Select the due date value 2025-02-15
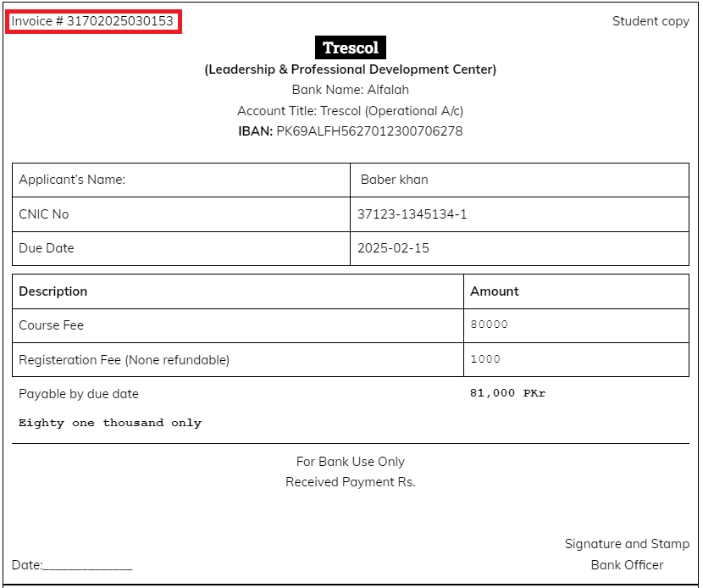Image resolution: width=703 pixels, height=588 pixels. (x=393, y=248)
